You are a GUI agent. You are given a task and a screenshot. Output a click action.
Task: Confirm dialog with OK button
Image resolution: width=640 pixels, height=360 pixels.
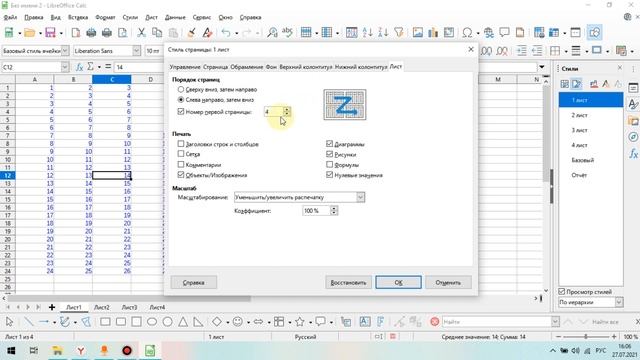pos(398,282)
